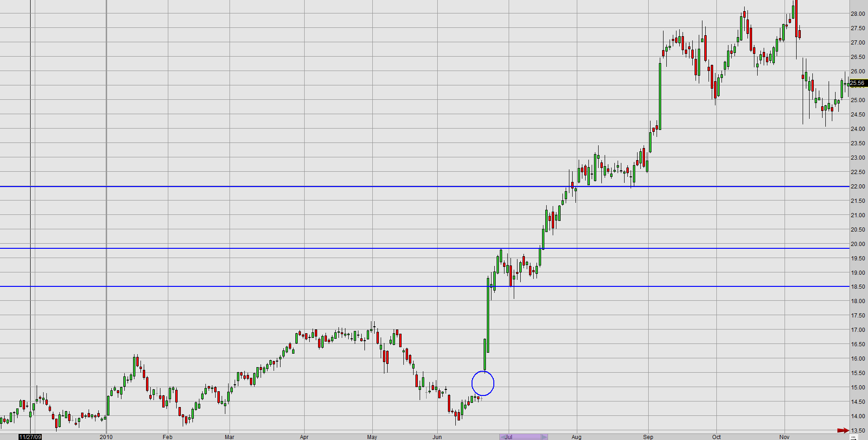This screenshot has width=868, height=440.
Task: Select the 21.00 price axis label
Action: (857, 215)
